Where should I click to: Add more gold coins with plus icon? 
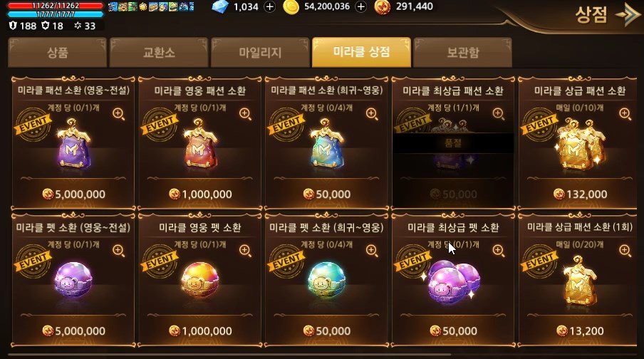pos(360,6)
